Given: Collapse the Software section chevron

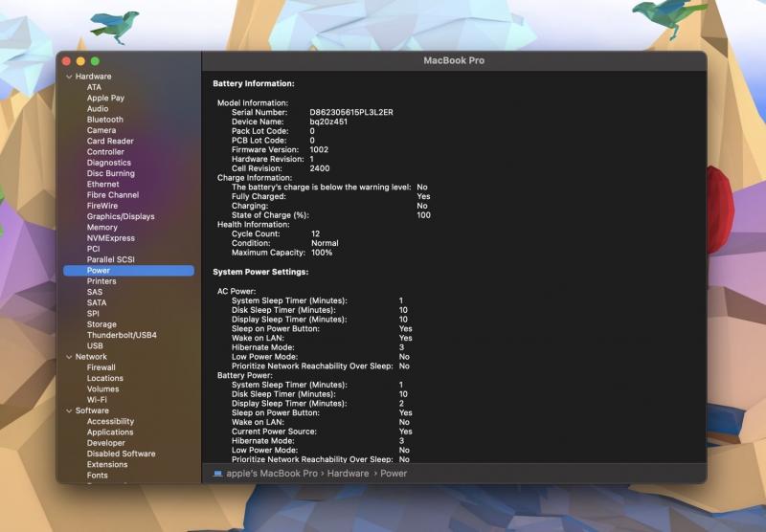Looking at the screenshot, I should tap(69, 410).
